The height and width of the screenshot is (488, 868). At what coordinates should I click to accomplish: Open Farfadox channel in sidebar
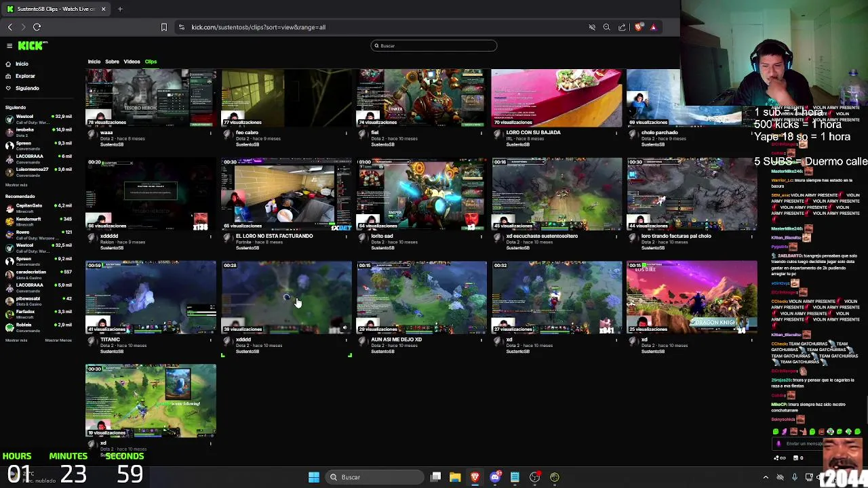39,314
